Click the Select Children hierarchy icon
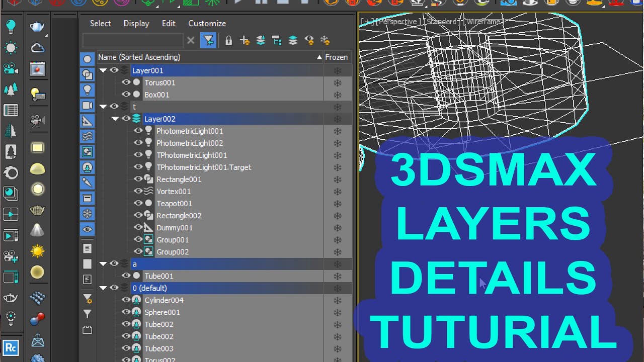Screen dimensions: 644x362 click(x=277, y=40)
